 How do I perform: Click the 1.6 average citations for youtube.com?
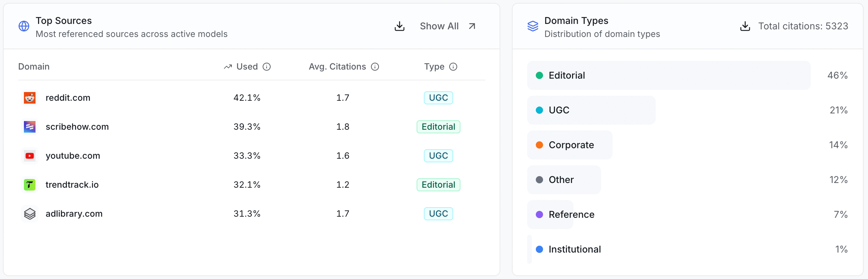pos(343,156)
